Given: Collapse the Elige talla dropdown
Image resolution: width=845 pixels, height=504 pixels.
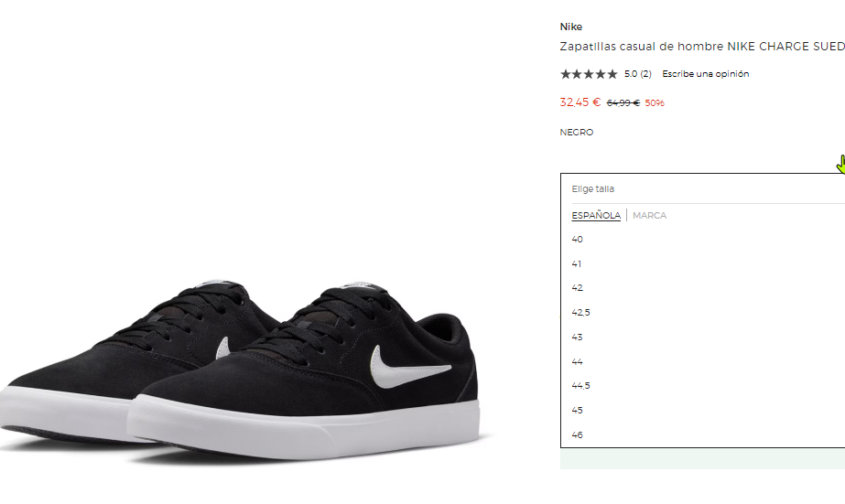Looking at the screenshot, I should [701, 188].
